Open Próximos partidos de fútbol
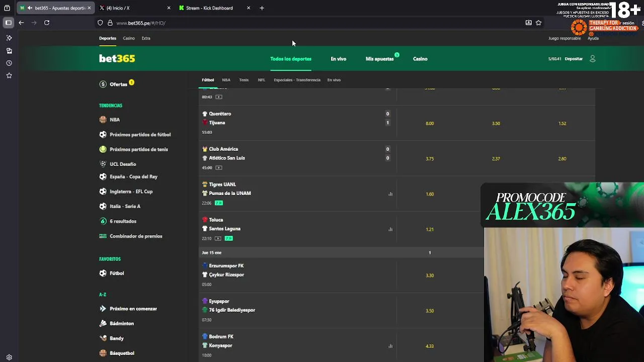The height and width of the screenshot is (362, 644). [140, 135]
